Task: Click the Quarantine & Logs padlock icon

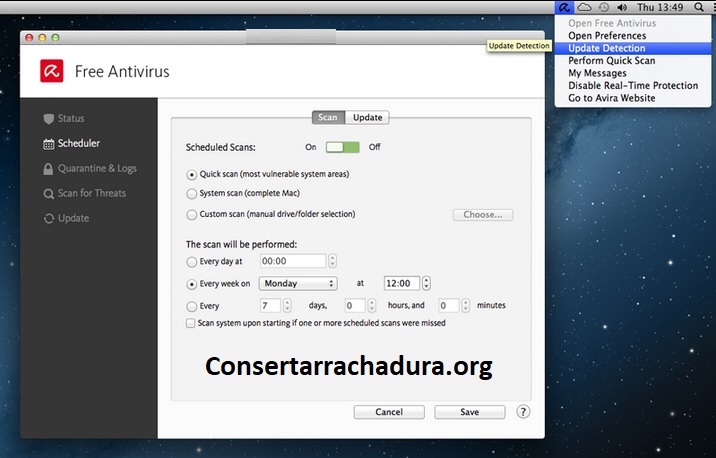Action: click(48, 169)
